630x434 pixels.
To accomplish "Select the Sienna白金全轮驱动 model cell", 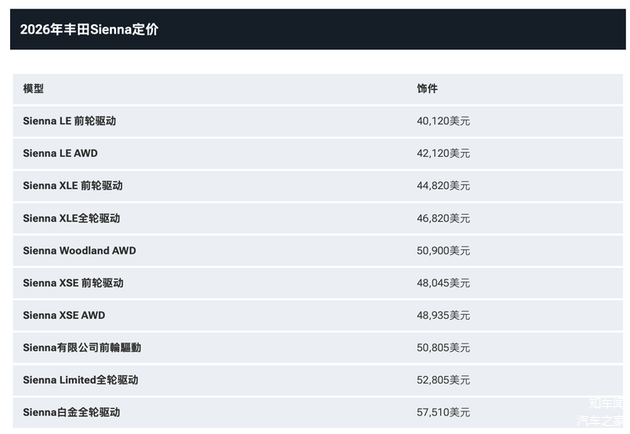I will click(72, 412).
